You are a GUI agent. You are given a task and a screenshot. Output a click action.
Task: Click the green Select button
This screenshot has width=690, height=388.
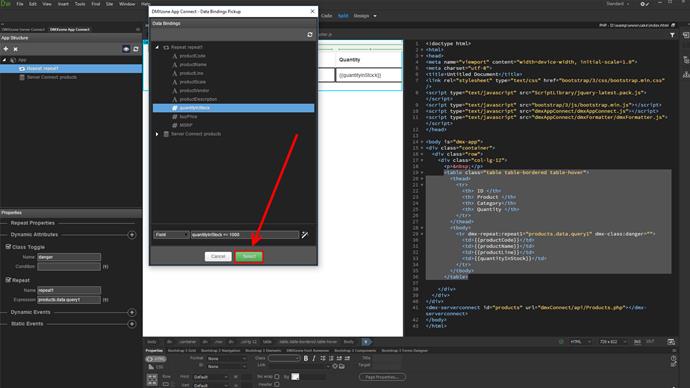pyautogui.click(x=249, y=256)
